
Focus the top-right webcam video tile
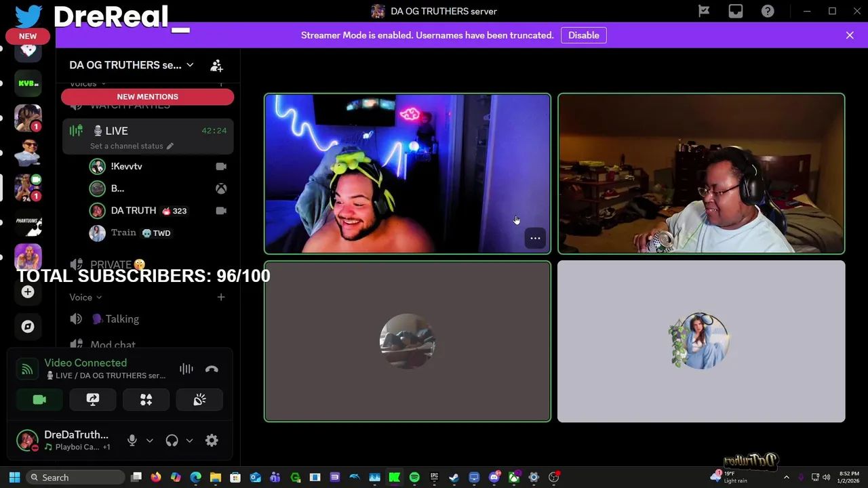(x=701, y=174)
